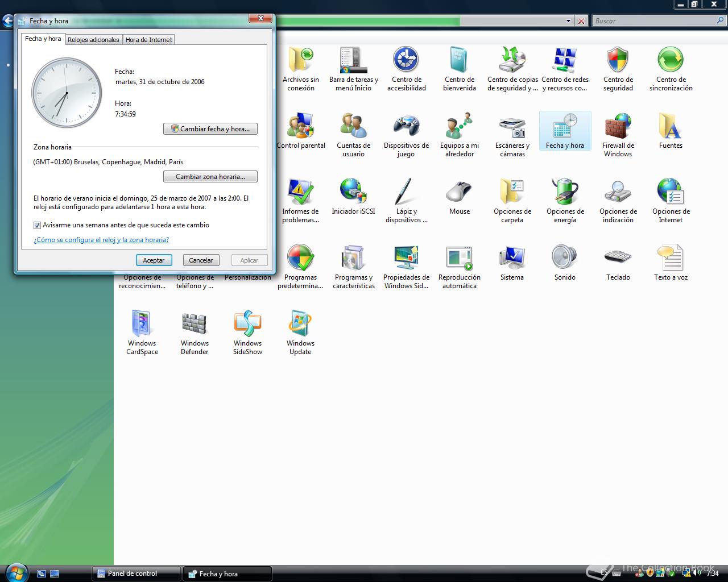Open Centro de seguridad
The height and width of the screenshot is (582, 728).
click(618, 69)
